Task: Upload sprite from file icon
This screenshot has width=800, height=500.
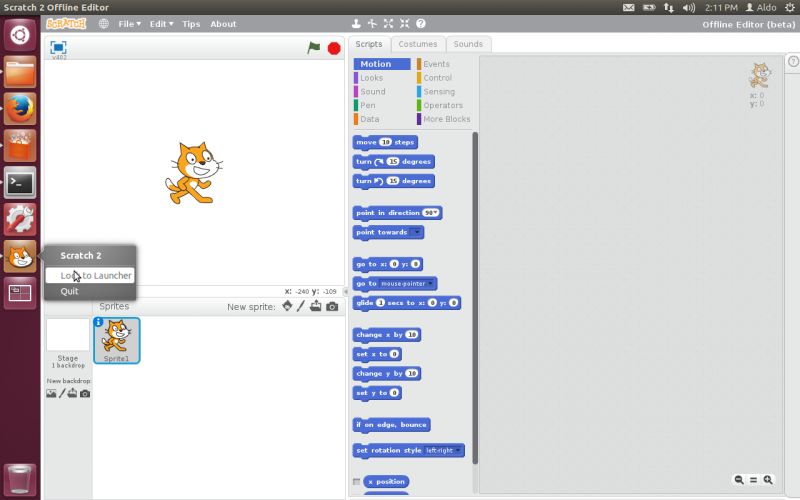Action: click(x=316, y=306)
